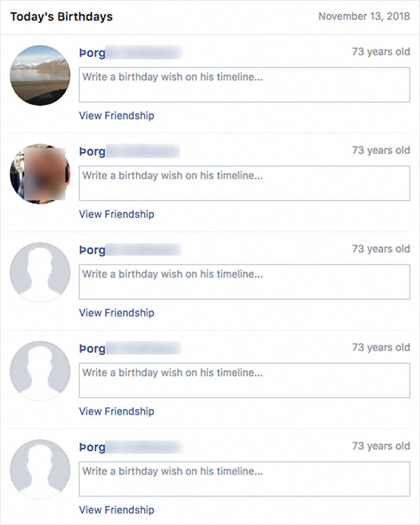
Task: Select the fourth Þorg name link
Action: point(89,348)
